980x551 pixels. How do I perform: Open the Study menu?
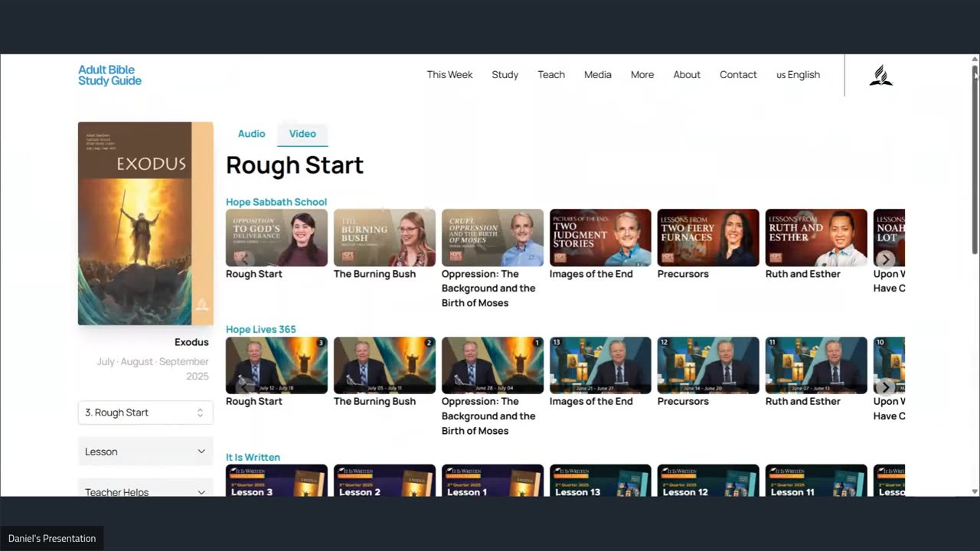(x=505, y=74)
